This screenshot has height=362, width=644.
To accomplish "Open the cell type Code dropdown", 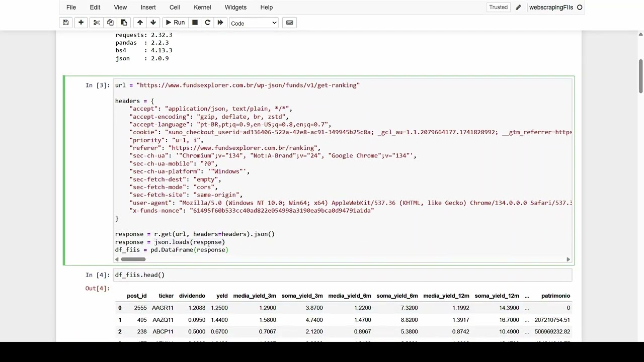I will click(254, 23).
